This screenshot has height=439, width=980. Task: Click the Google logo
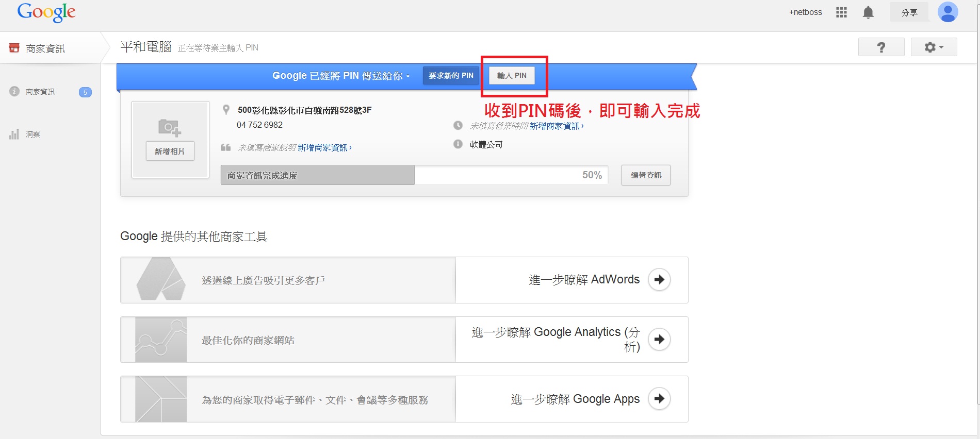click(x=46, y=12)
